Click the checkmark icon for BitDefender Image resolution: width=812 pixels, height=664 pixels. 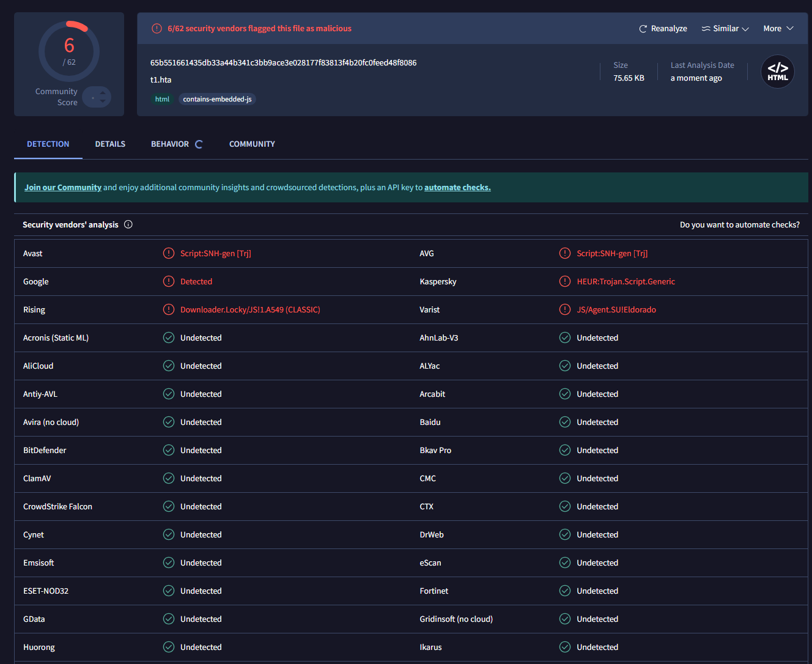(169, 450)
